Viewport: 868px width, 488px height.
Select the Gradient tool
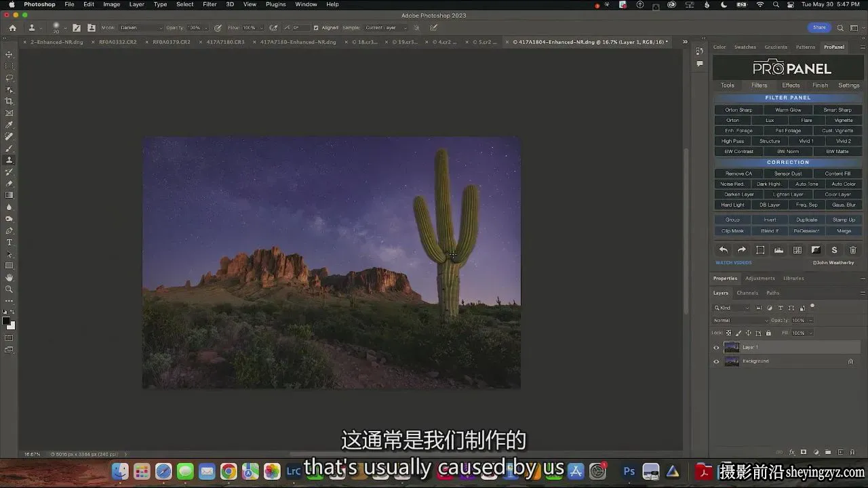[x=9, y=195]
